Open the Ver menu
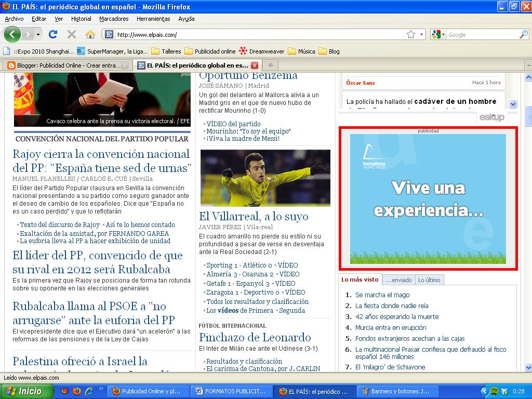Screen dimensions: 532x399 [x=59, y=19]
